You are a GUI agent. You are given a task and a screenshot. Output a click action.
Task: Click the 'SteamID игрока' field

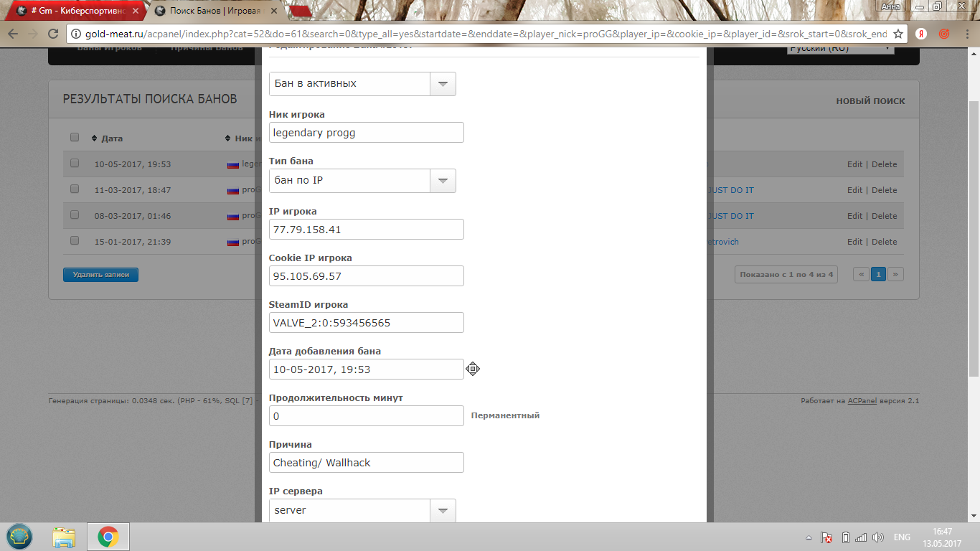367,323
